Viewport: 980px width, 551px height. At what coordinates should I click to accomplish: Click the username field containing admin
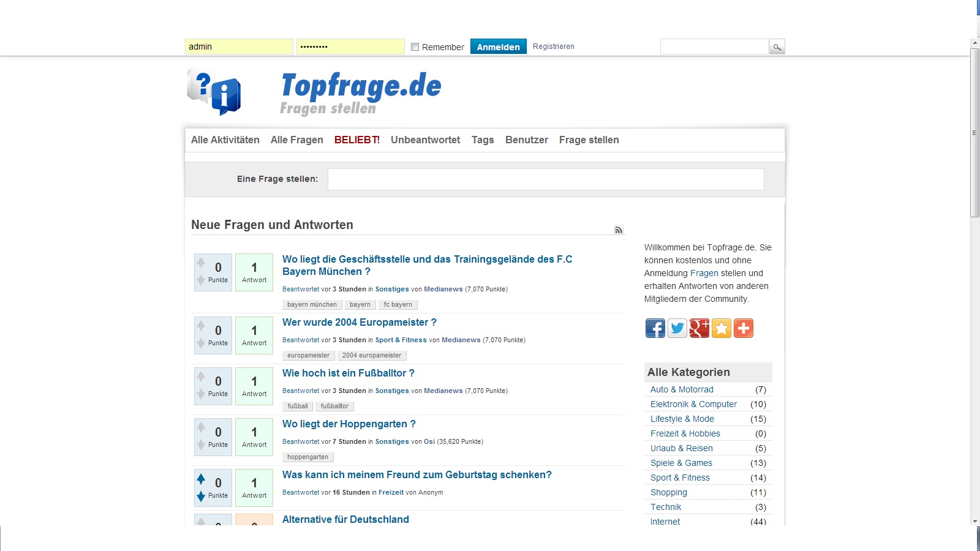pyautogui.click(x=239, y=47)
